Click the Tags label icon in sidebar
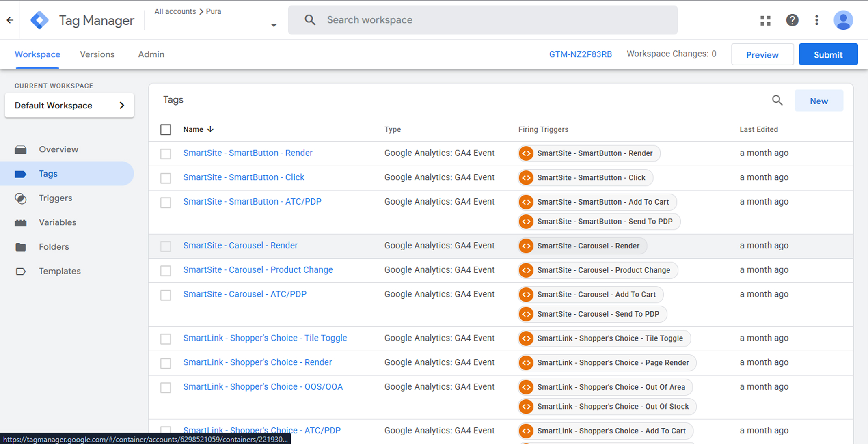The height and width of the screenshot is (444, 868). click(21, 174)
